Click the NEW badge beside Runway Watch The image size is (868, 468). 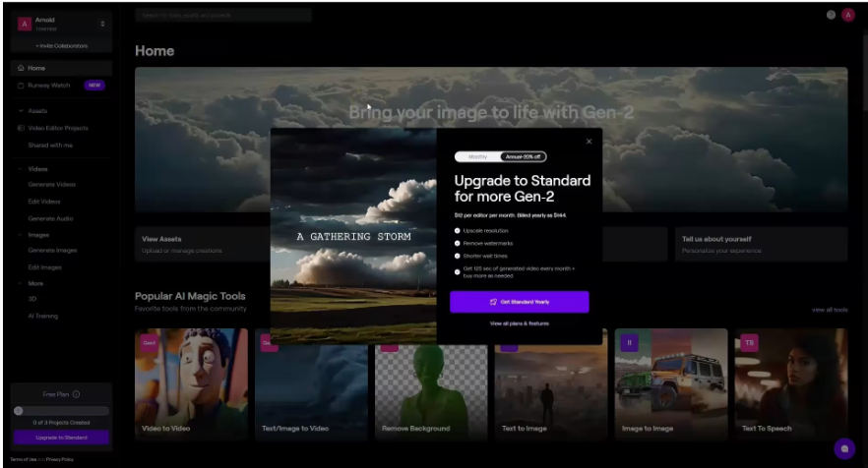pyautogui.click(x=94, y=86)
